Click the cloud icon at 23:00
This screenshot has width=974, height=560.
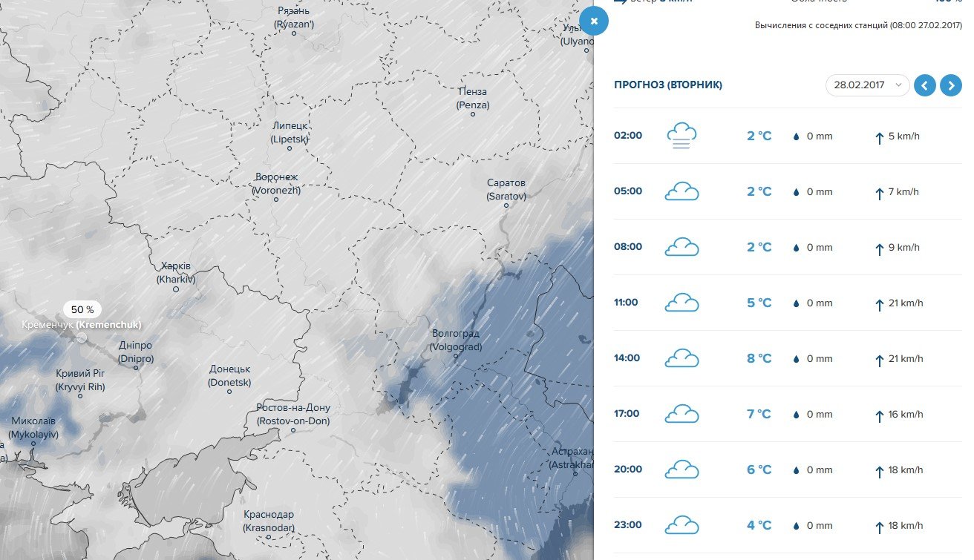[x=682, y=526]
